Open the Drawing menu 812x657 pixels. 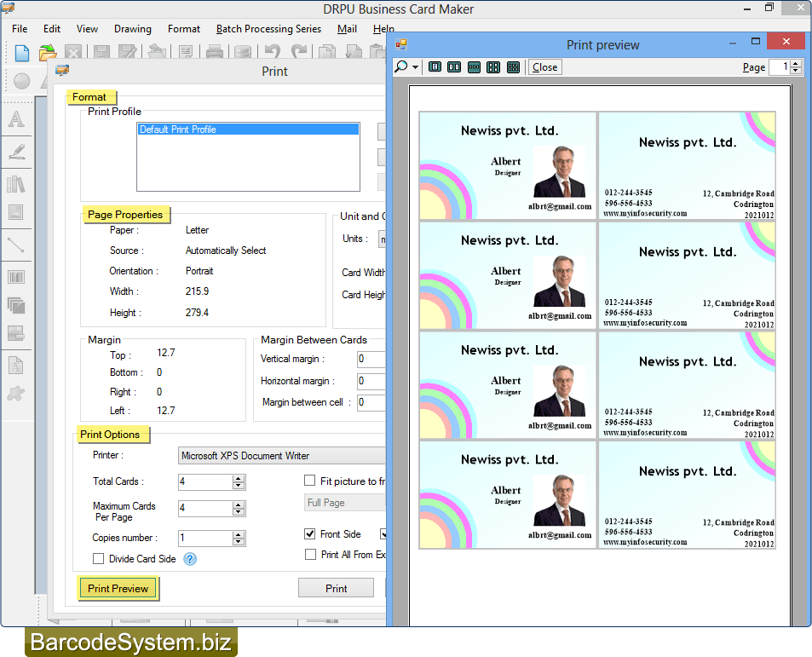(133, 29)
